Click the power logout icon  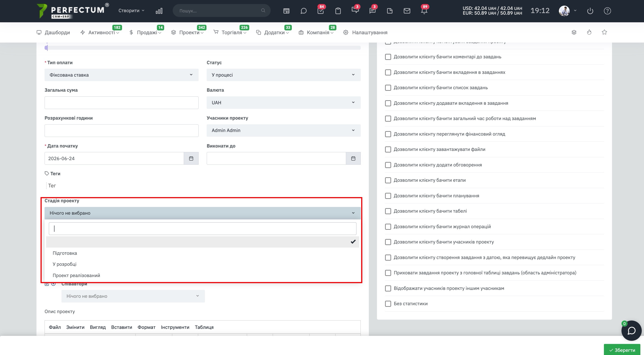coord(590,11)
